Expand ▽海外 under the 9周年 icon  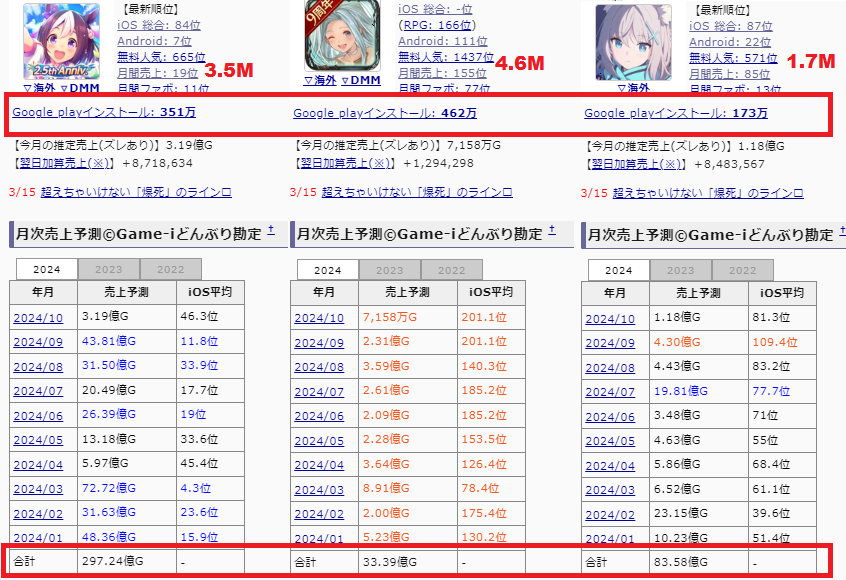click(x=320, y=80)
